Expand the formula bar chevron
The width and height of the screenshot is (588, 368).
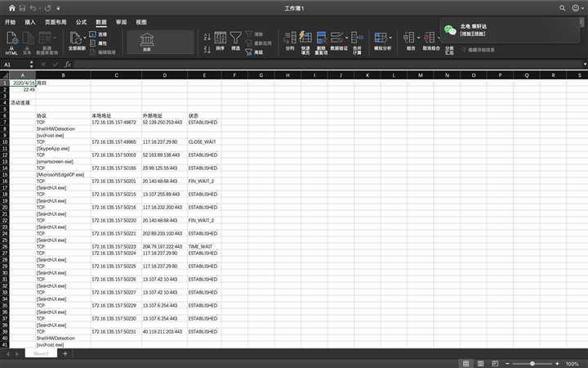[x=585, y=65]
